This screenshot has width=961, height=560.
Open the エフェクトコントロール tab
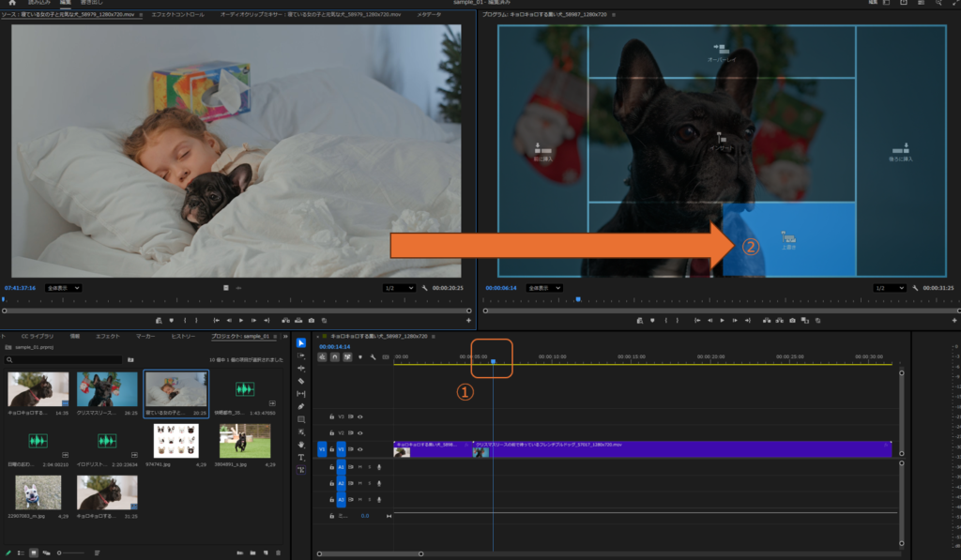click(177, 15)
